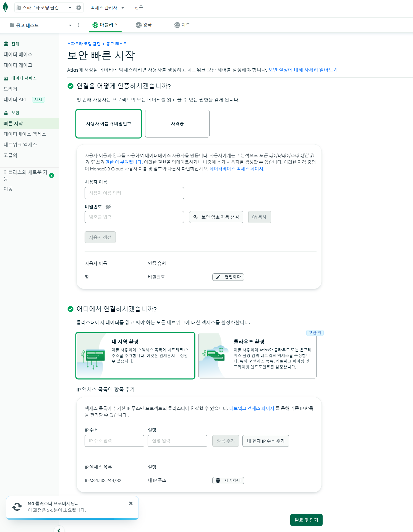Click the copy clipboard icon in 복사 button
Image resolution: width=413 pixels, height=532 pixels.
(x=255, y=217)
